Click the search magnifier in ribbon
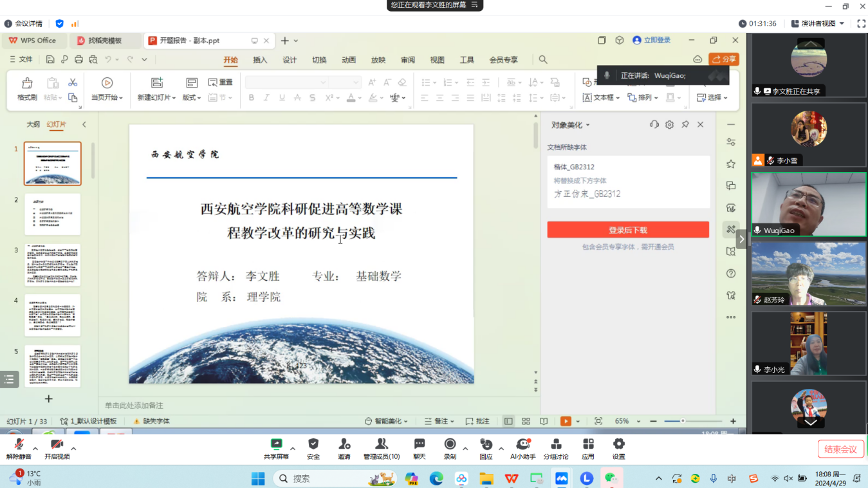868x488 pixels. [x=543, y=60]
